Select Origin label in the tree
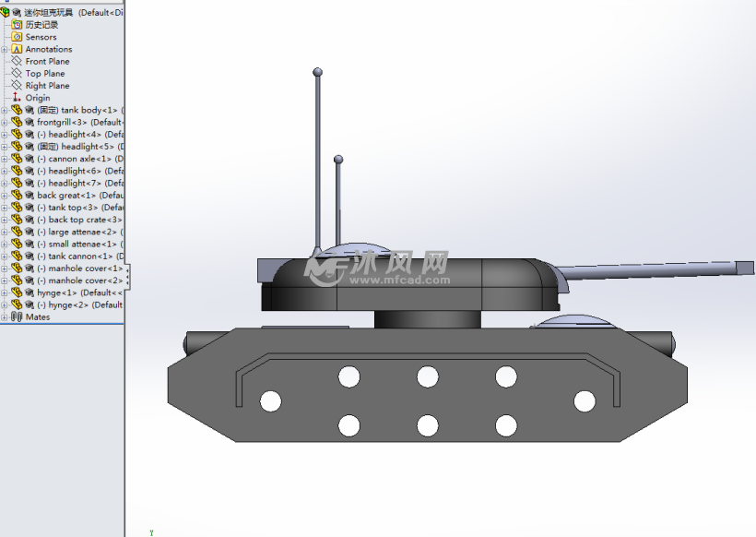 point(38,98)
